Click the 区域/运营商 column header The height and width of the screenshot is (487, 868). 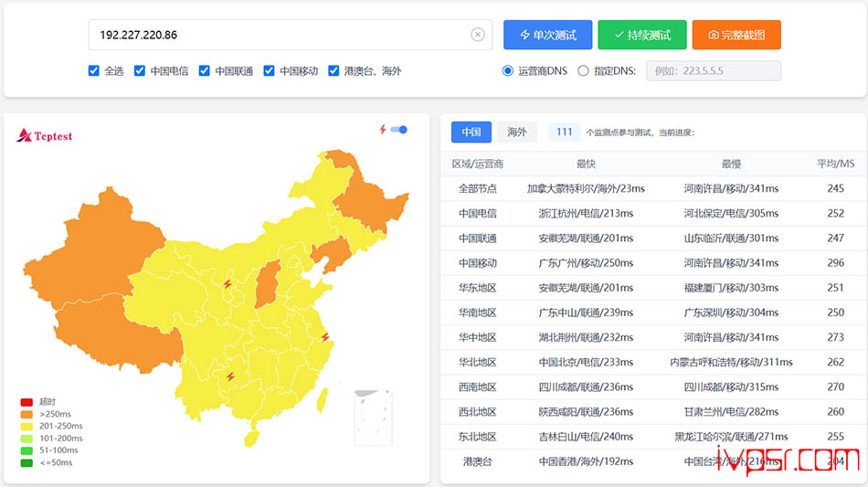coord(478,164)
